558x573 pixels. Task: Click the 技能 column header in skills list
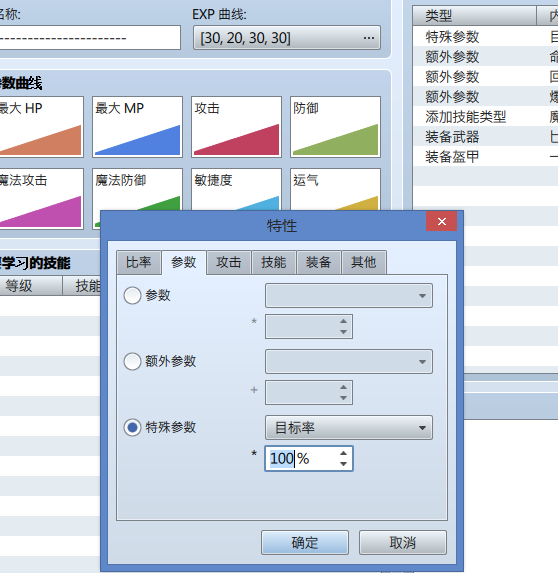tap(82, 286)
